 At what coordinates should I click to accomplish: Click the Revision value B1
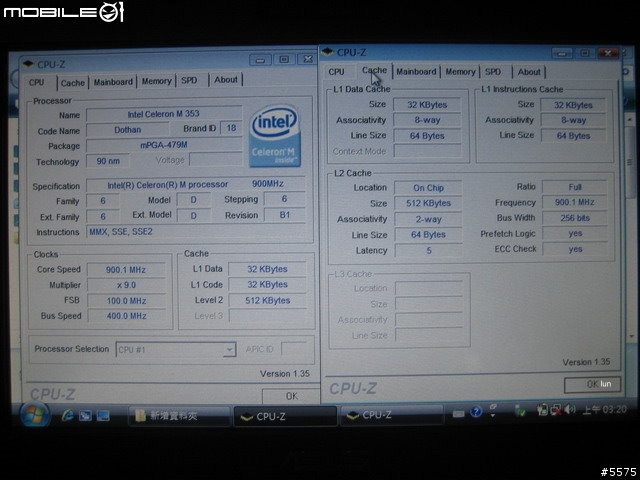(x=284, y=215)
